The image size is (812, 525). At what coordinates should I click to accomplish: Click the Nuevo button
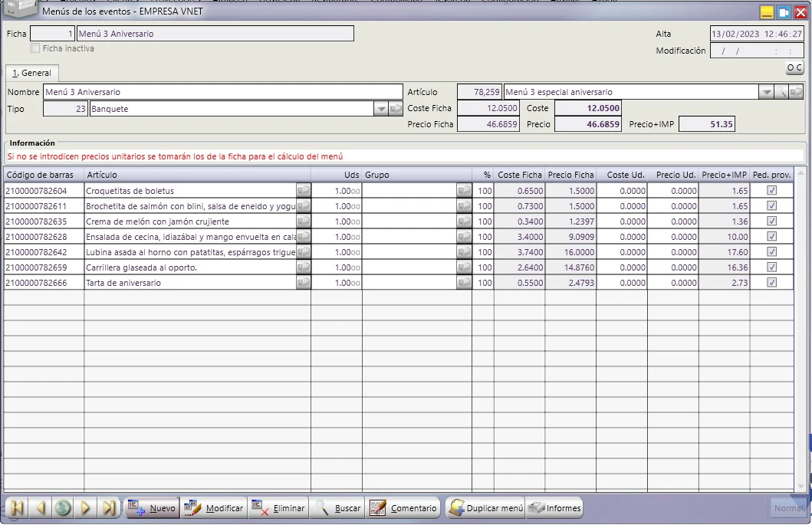[152, 508]
